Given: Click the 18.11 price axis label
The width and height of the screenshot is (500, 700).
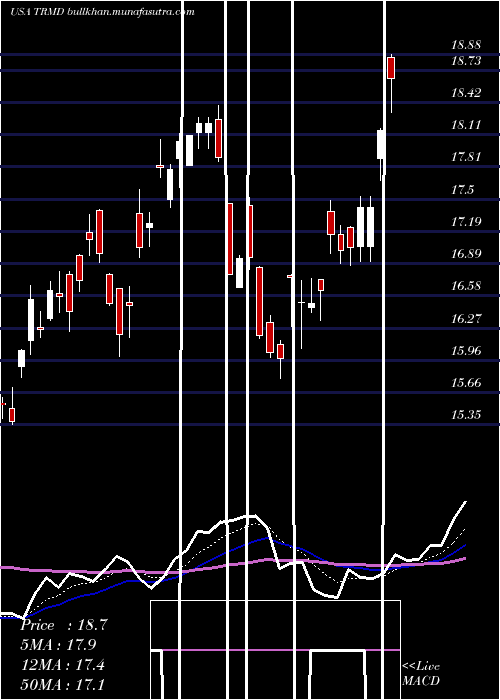Looking at the screenshot, I should pyautogui.click(x=466, y=125).
